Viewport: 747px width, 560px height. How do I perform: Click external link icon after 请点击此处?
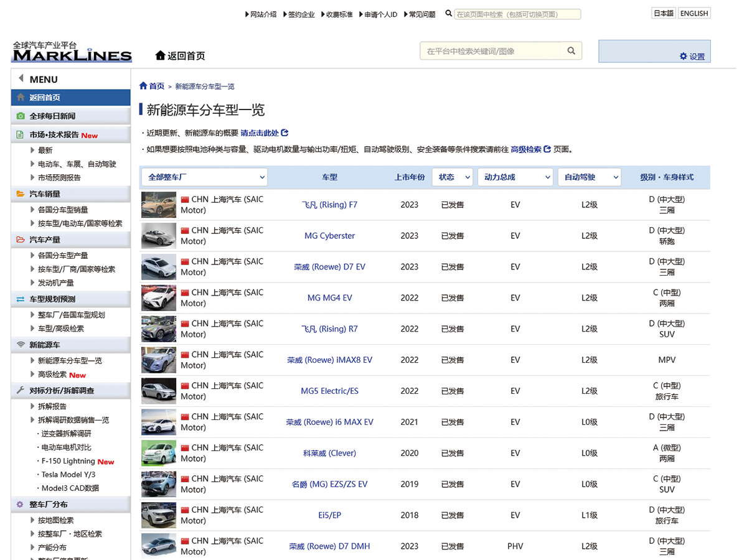click(285, 133)
